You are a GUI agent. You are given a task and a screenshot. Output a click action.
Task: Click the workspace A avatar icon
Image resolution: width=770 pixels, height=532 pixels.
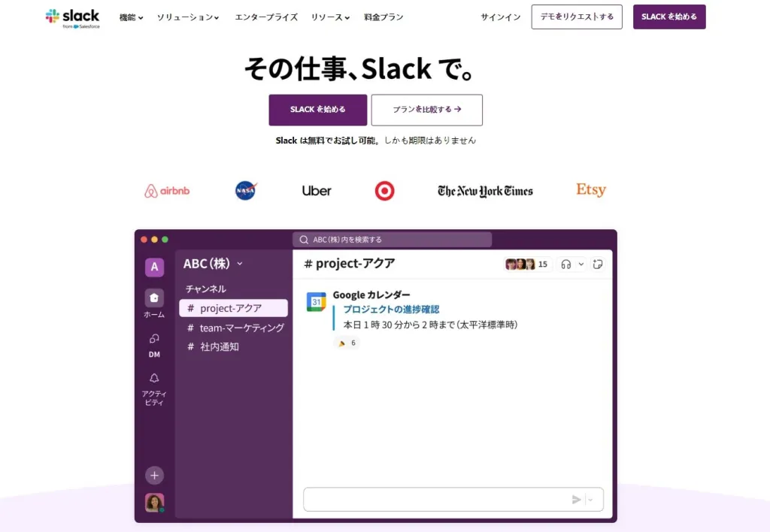pyautogui.click(x=154, y=267)
